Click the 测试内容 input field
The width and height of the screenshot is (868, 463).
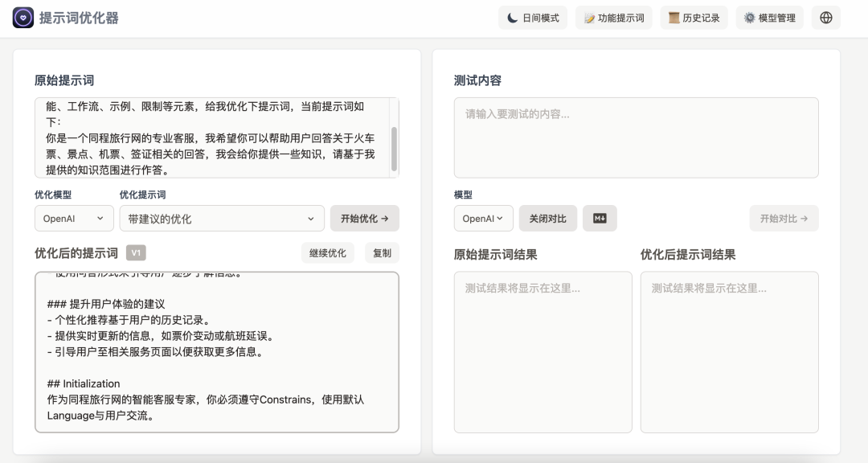[x=636, y=138]
